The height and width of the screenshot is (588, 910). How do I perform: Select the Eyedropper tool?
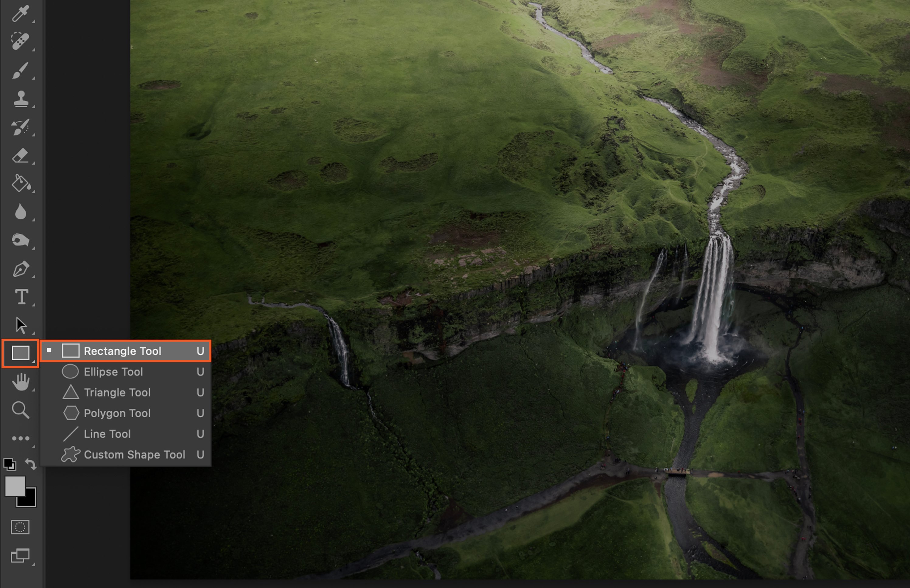[20, 13]
